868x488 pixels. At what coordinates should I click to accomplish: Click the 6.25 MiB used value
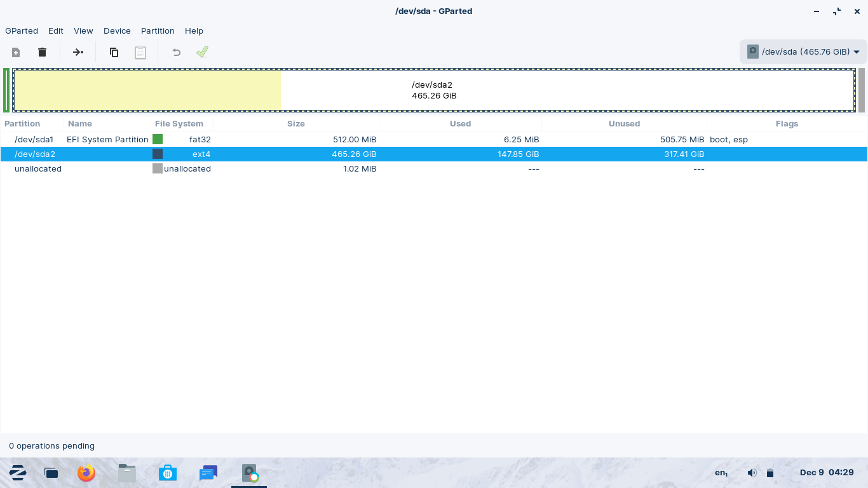click(x=522, y=139)
